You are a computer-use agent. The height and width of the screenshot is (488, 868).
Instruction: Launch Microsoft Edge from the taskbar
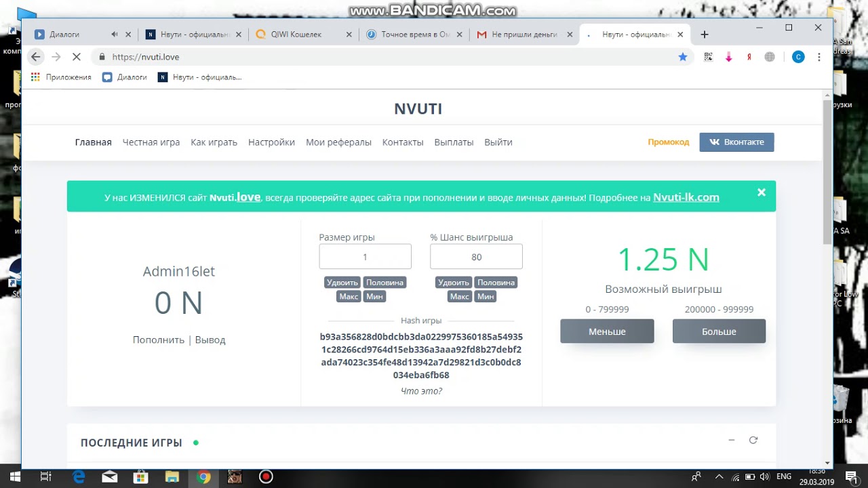pyautogui.click(x=79, y=476)
